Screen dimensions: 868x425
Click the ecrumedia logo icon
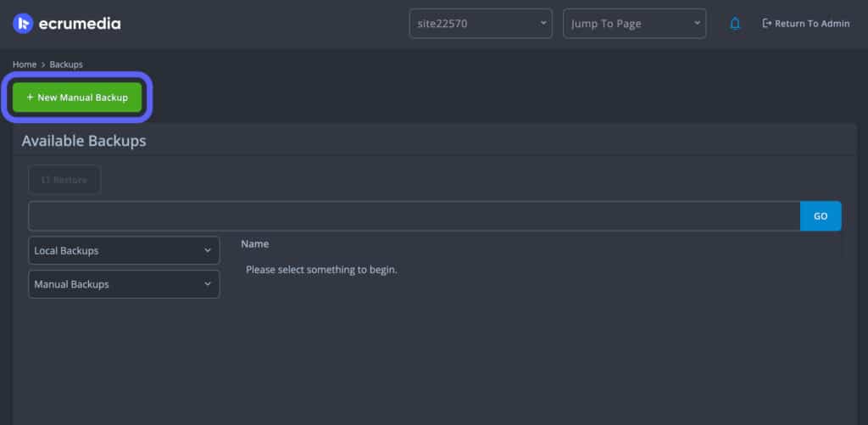23,24
